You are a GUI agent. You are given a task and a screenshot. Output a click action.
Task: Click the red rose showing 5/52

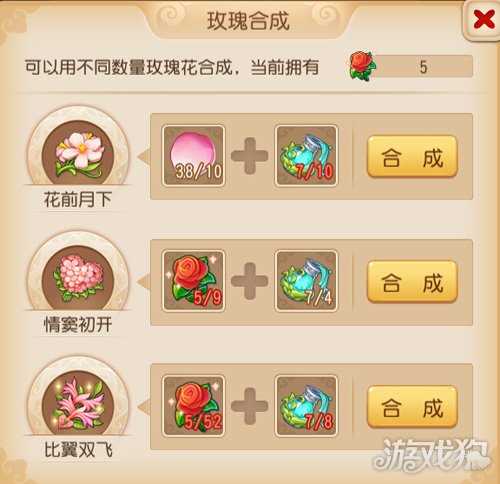click(x=193, y=406)
